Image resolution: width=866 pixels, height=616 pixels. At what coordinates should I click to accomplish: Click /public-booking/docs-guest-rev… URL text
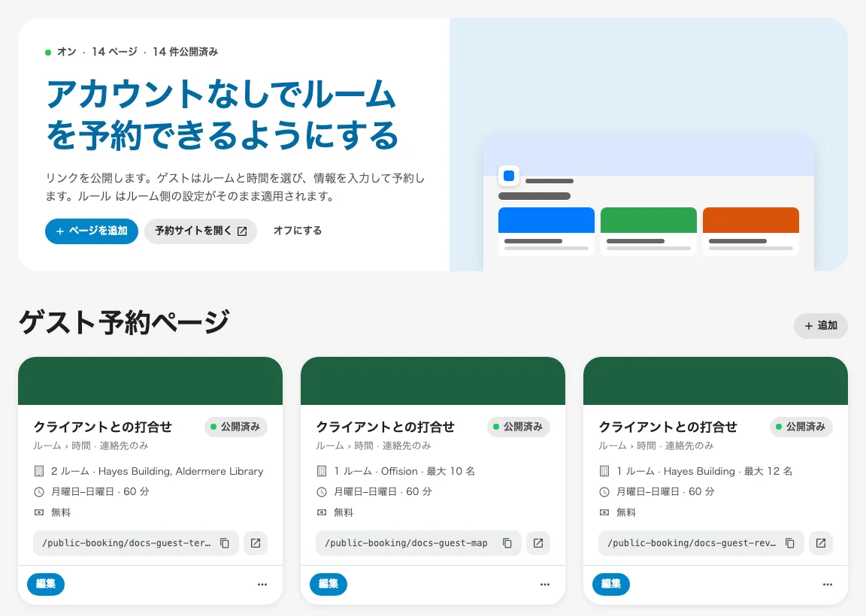pyautogui.click(x=692, y=543)
